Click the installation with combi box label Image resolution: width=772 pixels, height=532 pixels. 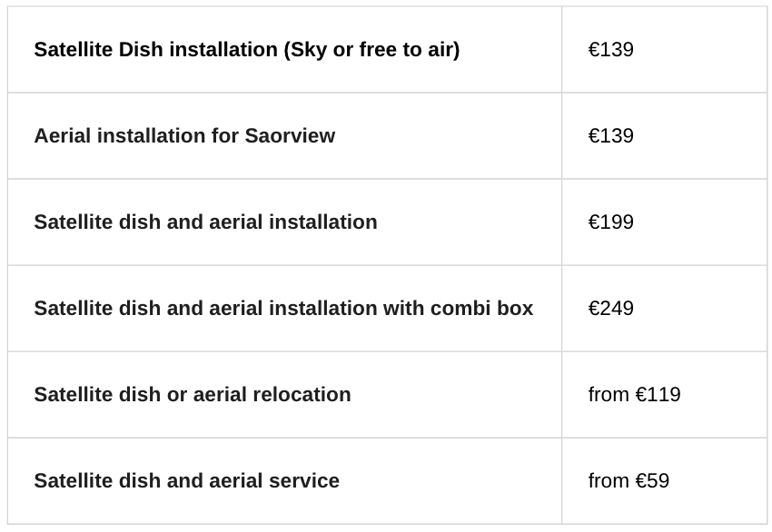click(283, 309)
